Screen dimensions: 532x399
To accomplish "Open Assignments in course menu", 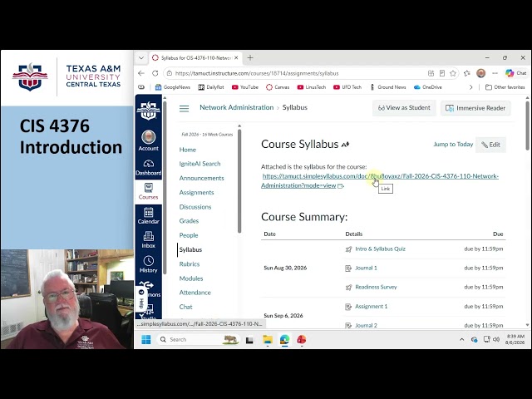I will (x=196, y=192).
